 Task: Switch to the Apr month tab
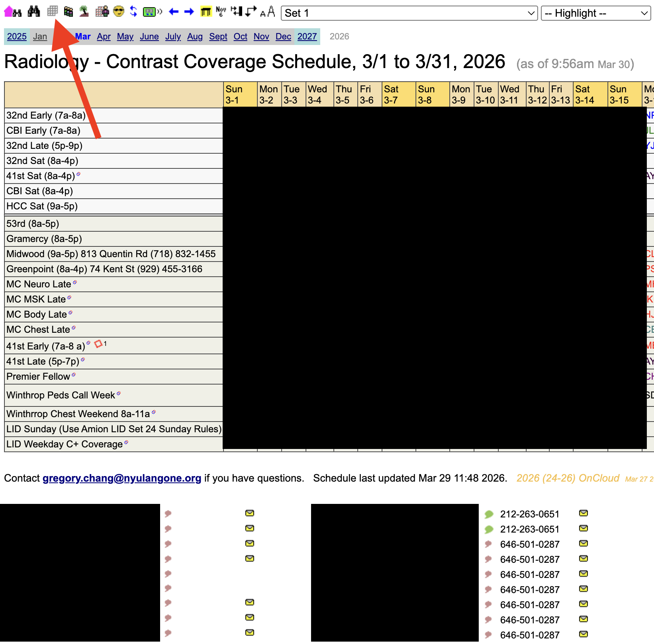104,36
